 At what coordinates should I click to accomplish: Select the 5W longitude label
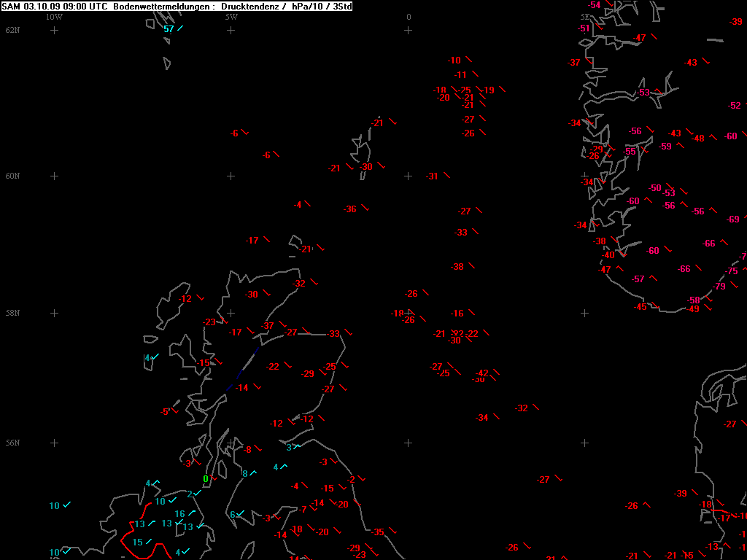tap(231, 17)
